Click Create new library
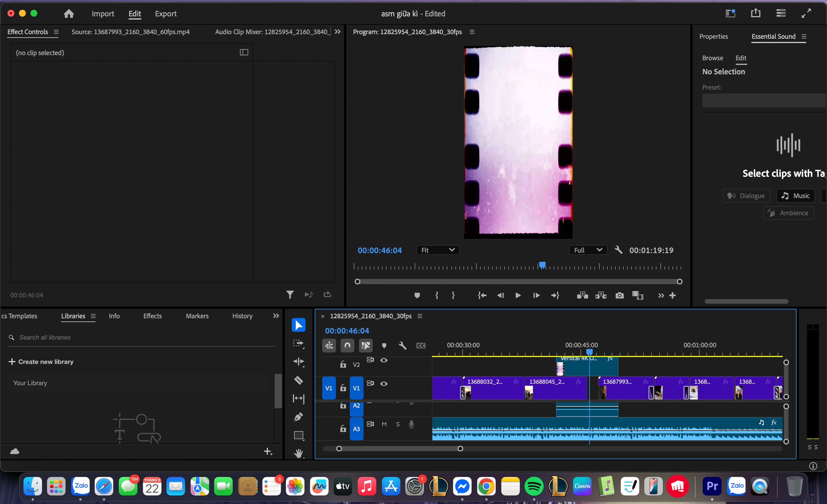The image size is (827, 504). (x=41, y=361)
